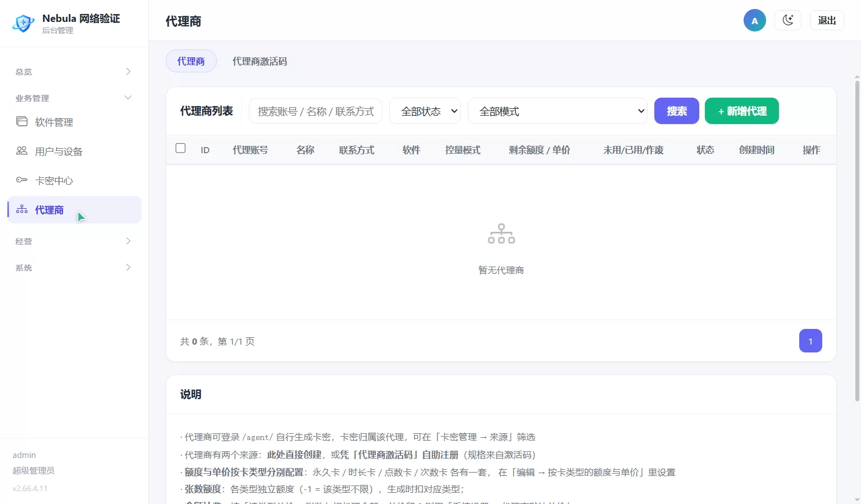Viewport: 861px width, 504px height.
Task: Click the admin username in sidebar footer
Action: (24, 455)
